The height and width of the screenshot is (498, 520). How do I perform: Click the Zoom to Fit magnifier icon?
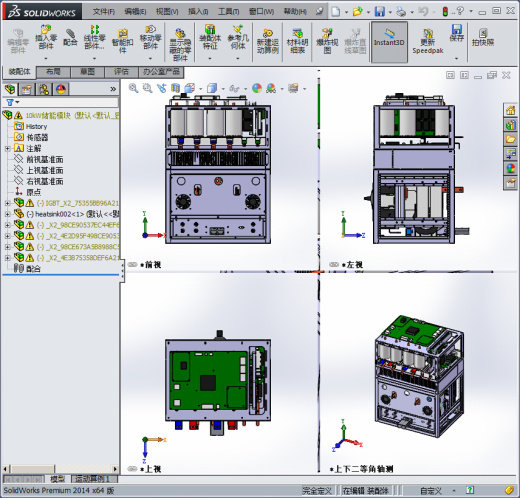tap(133, 88)
